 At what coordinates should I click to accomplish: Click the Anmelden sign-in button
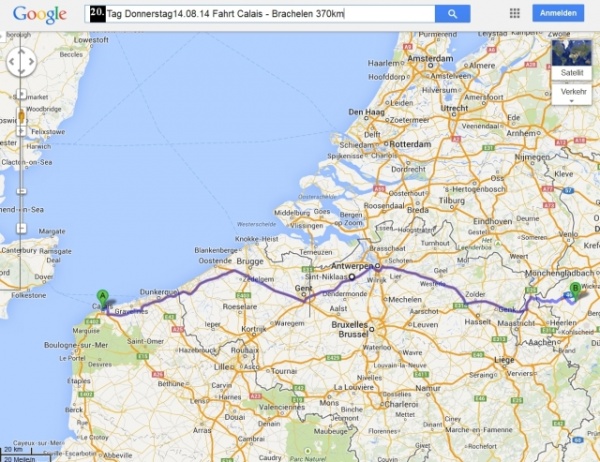(558, 13)
